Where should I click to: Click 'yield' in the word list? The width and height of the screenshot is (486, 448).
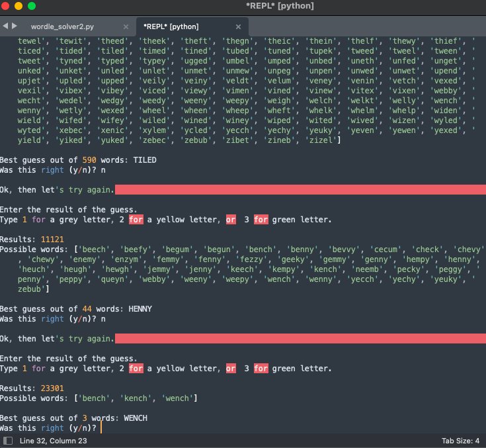point(29,140)
